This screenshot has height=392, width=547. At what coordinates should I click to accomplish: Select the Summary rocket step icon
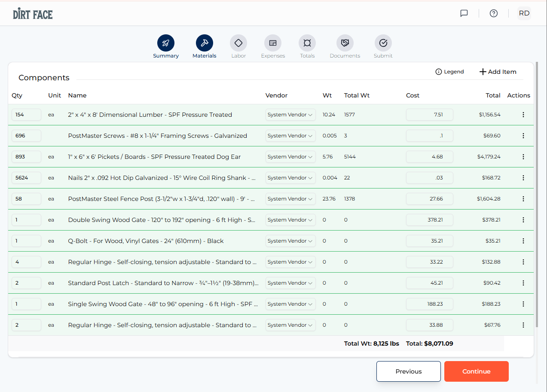166,43
